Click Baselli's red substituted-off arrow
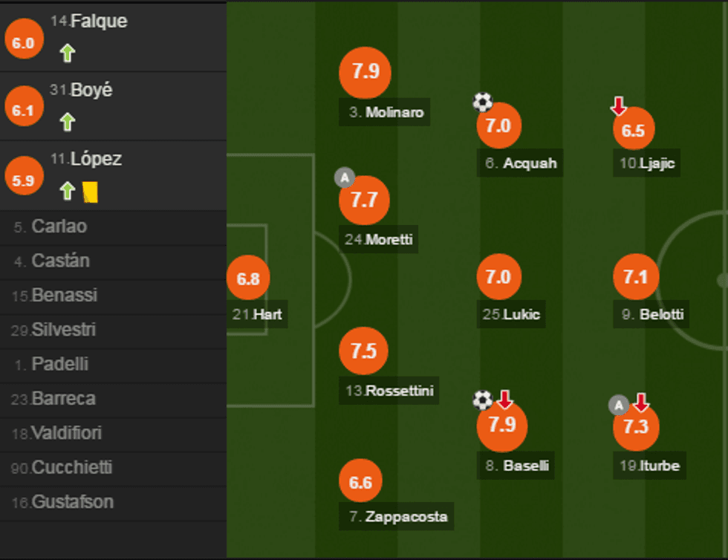 [504, 400]
